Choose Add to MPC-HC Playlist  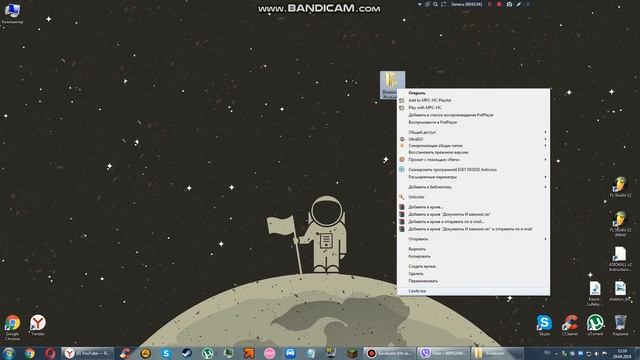coord(473,100)
